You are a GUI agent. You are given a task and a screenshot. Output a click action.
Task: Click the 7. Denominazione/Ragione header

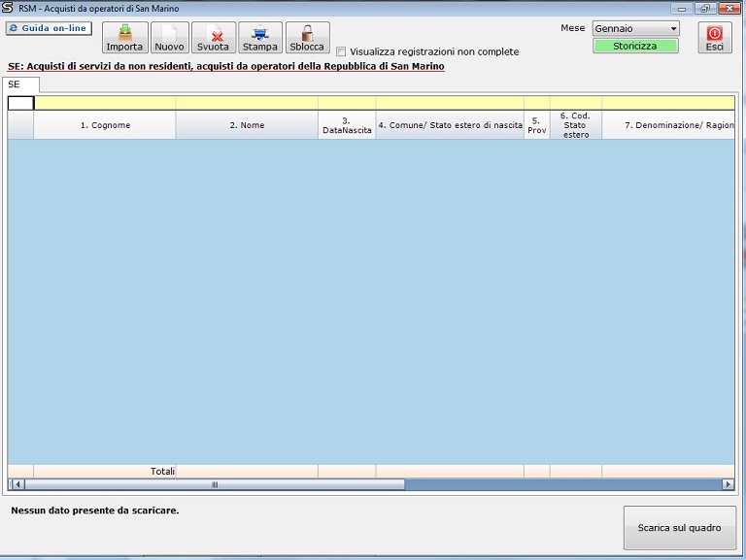coord(668,125)
